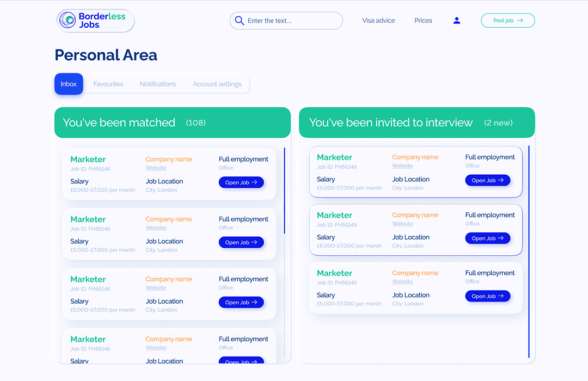The width and height of the screenshot is (588, 381).
Task: Click the Borderless Jobs logo
Action: pos(95,21)
